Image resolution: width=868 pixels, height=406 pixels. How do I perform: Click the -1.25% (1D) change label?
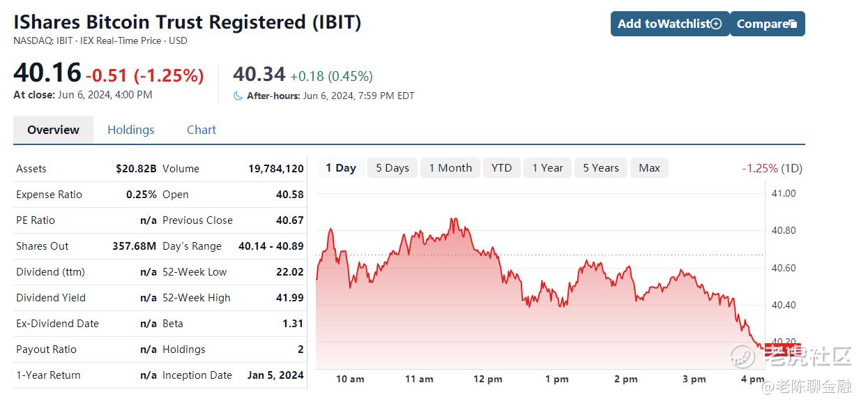coord(772,168)
